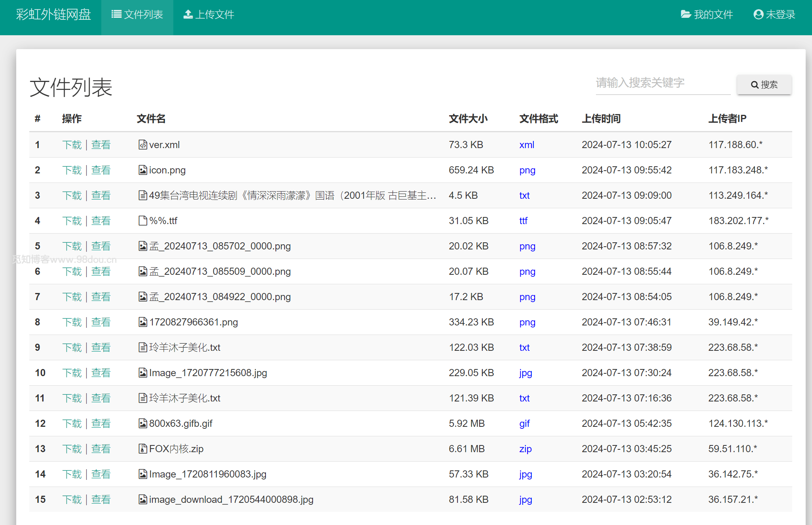Go to 我的文件 in the navbar

pos(707,15)
